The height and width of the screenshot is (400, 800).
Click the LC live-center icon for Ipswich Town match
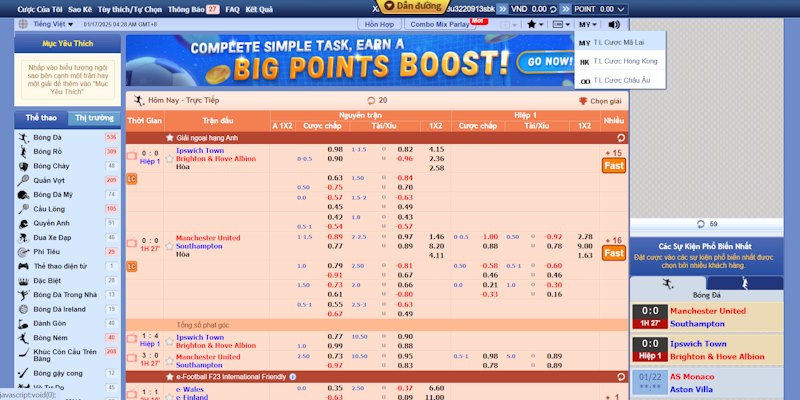pos(131,179)
